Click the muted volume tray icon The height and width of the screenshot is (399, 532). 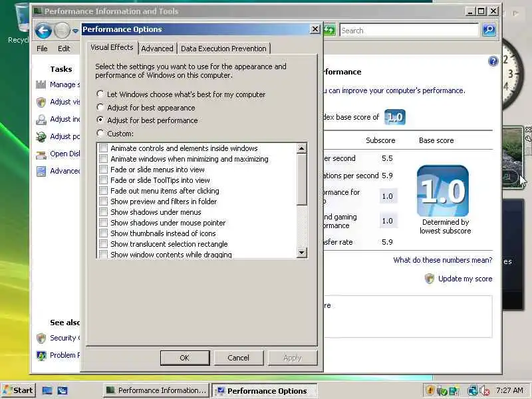coord(484,391)
